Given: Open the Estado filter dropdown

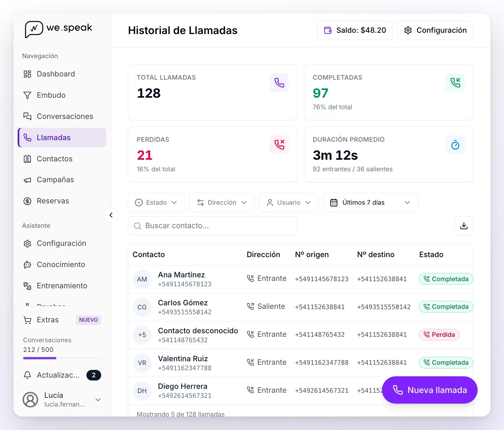Looking at the screenshot, I should tap(156, 202).
